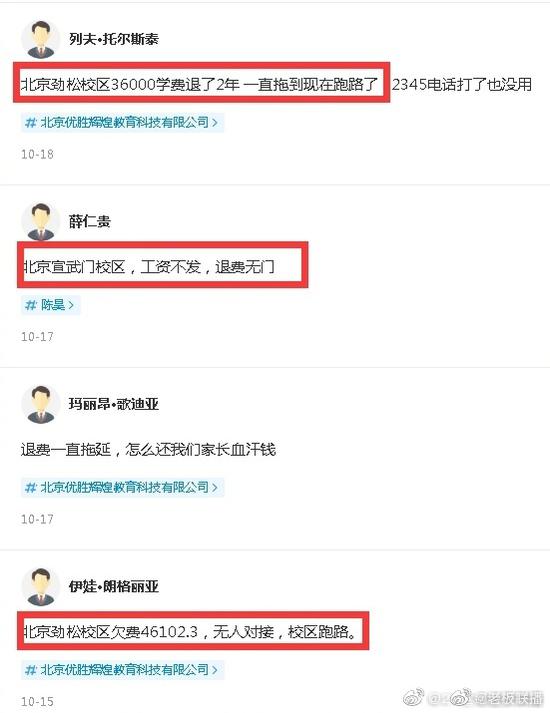Image resolution: width=550 pixels, height=713 pixels.
Task: Expand chevron on company tag dated 10-15
Action: point(215,670)
